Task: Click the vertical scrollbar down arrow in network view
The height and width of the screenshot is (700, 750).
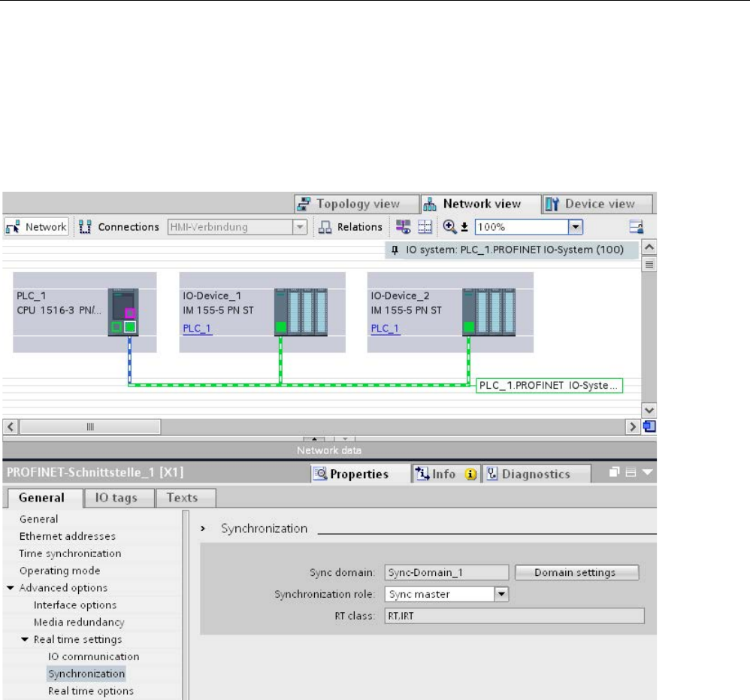Action: tap(649, 410)
